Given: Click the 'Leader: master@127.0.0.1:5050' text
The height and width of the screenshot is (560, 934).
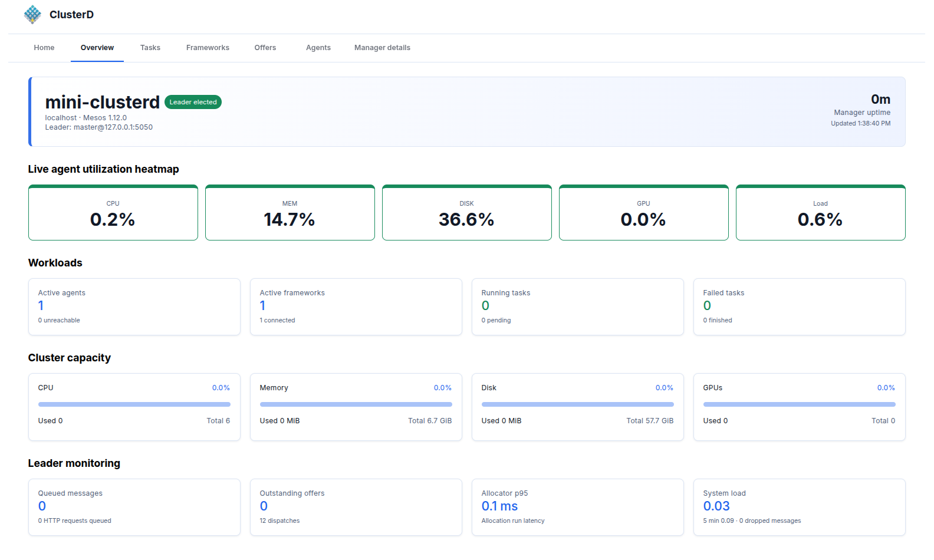Looking at the screenshot, I should tap(99, 127).
